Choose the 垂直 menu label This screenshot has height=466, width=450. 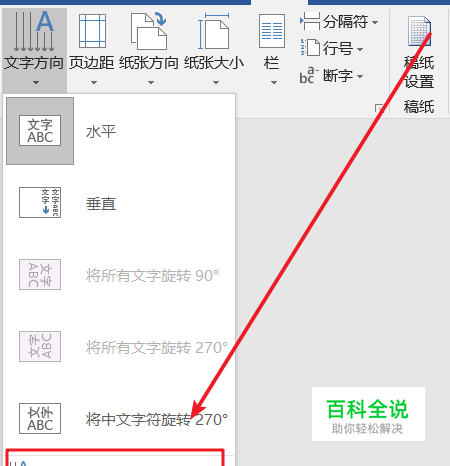tap(101, 204)
